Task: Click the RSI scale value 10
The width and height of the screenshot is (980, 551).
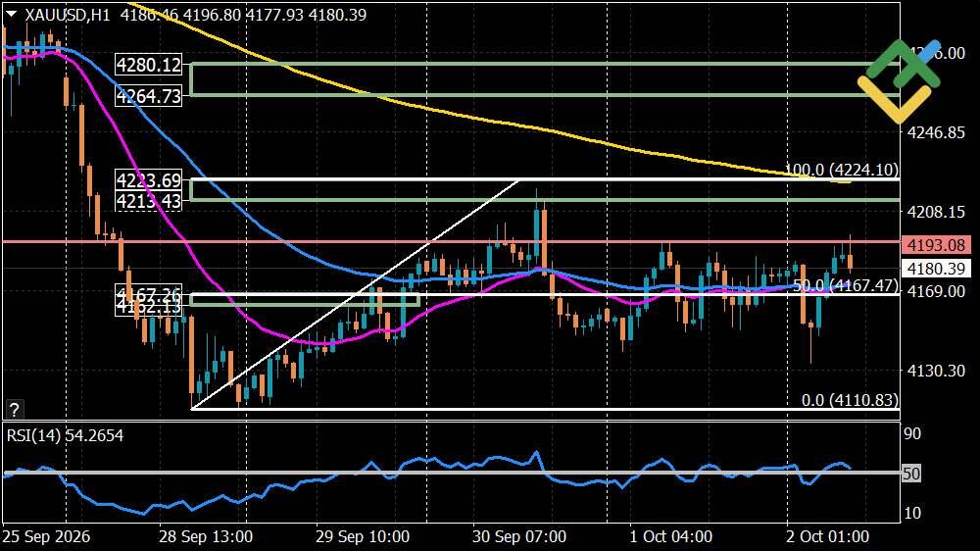Action: 912,513
